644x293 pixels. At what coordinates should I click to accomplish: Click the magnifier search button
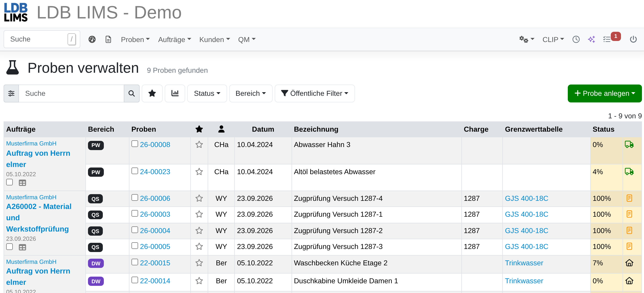pyautogui.click(x=132, y=93)
